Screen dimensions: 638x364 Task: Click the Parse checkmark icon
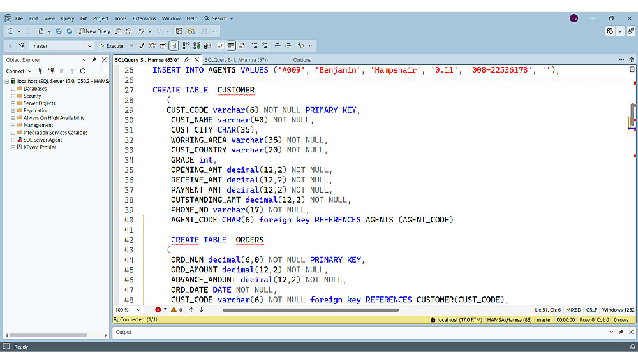click(142, 46)
